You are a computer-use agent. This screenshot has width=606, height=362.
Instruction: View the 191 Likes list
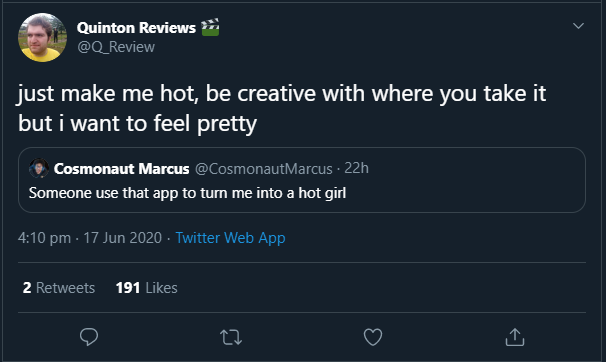pyautogui.click(x=146, y=288)
